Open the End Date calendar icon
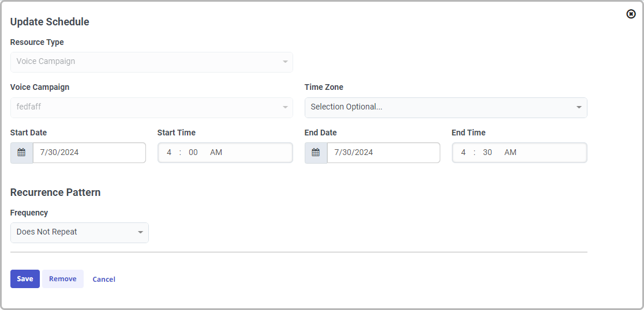The height and width of the screenshot is (310, 644). click(316, 153)
